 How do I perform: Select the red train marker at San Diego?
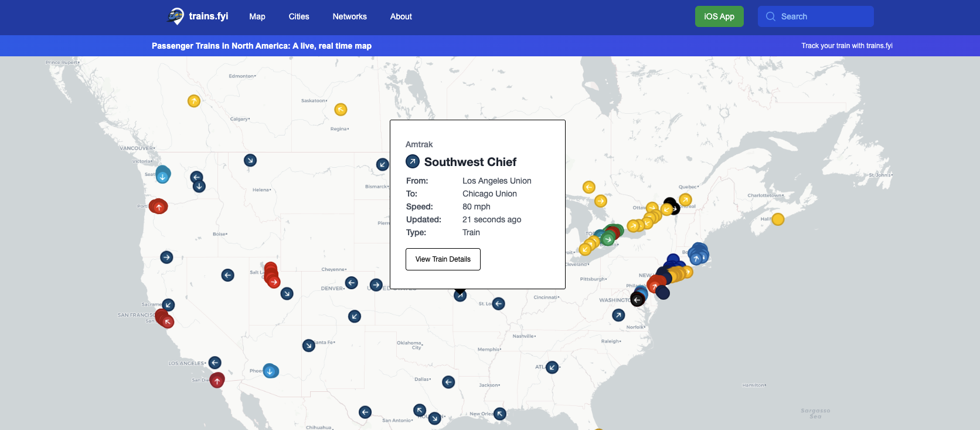(x=217, y=380)
